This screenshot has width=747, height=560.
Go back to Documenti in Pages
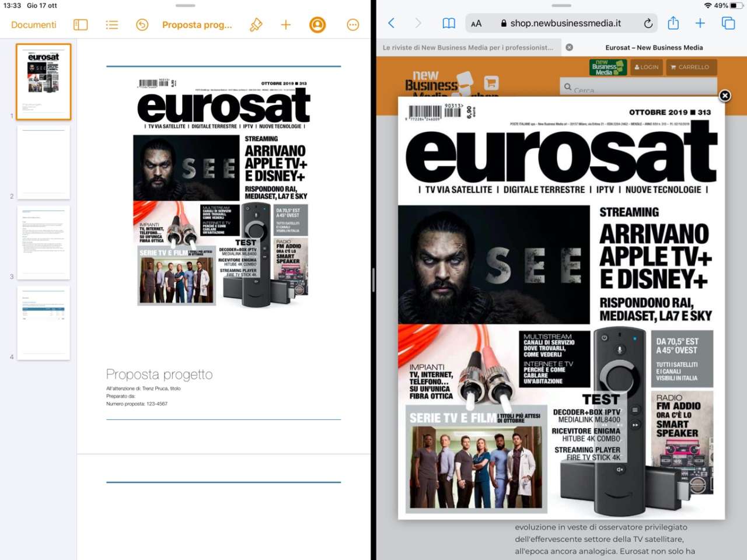[34, 24]
